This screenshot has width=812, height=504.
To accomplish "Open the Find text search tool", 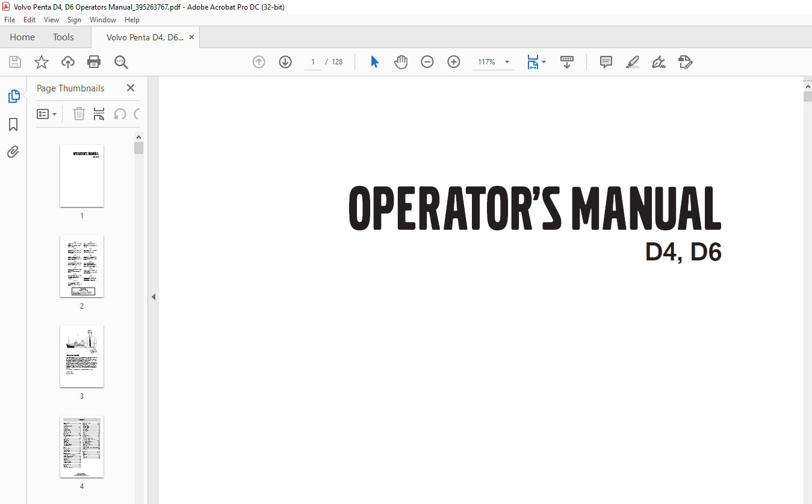I will (121, 62).
